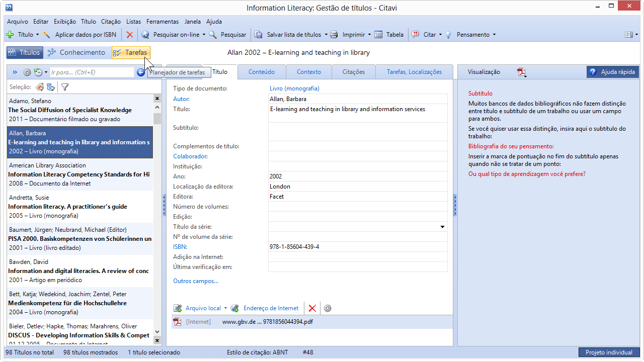The width and height of the screenshot is (644, 362).
Task: Open the Editar menu
Action: point(41,22)
